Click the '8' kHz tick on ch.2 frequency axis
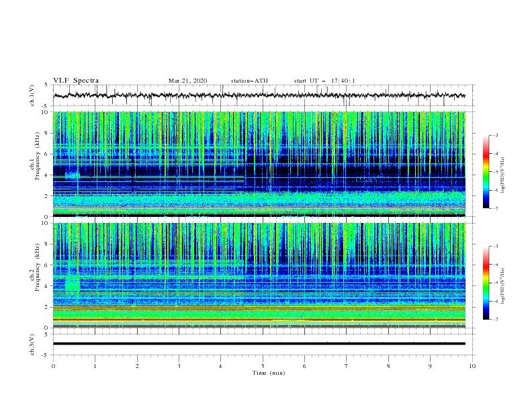This screenshot has width=532, height=411. coord(48,244)
